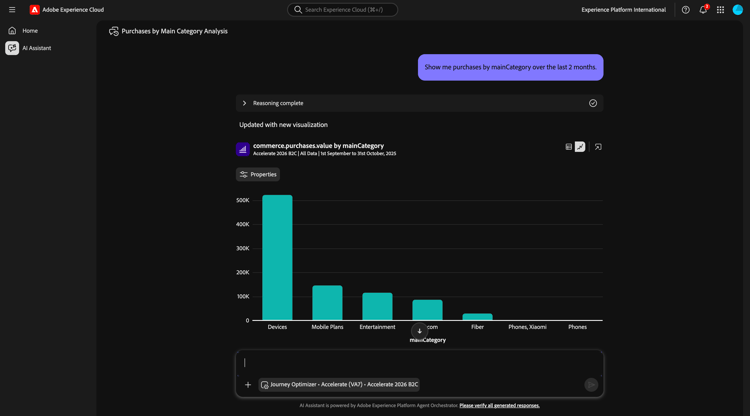Open the help question-mark icon
This screenshot has height=416, width=750.
(x=685, y=10)
